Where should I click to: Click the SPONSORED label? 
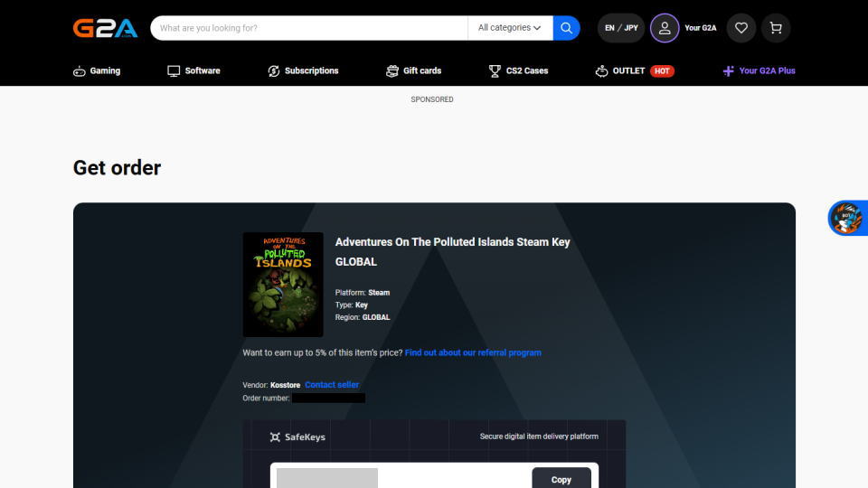[432, 99]
